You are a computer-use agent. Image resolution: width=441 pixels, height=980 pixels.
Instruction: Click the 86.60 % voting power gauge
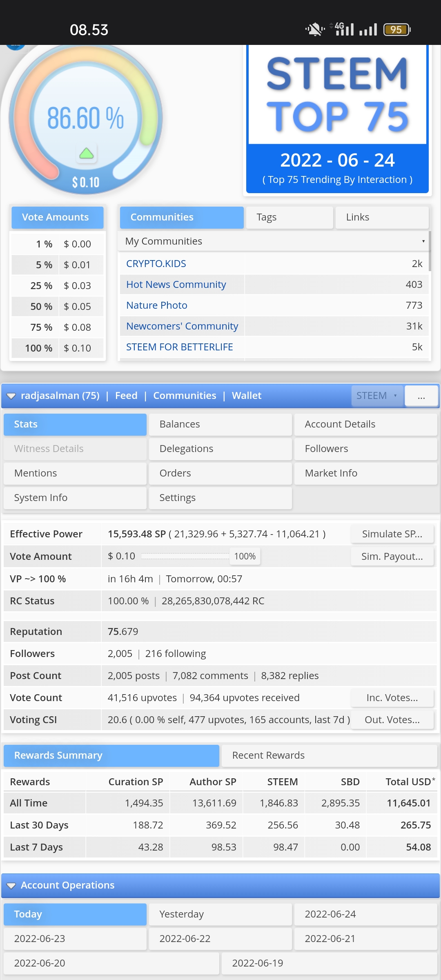coord(86,118)
